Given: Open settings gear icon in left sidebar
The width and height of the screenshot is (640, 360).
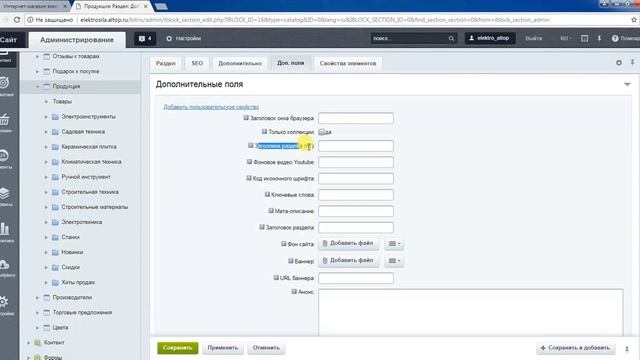Looking at the screenshot, I should [x=4, y=302].
